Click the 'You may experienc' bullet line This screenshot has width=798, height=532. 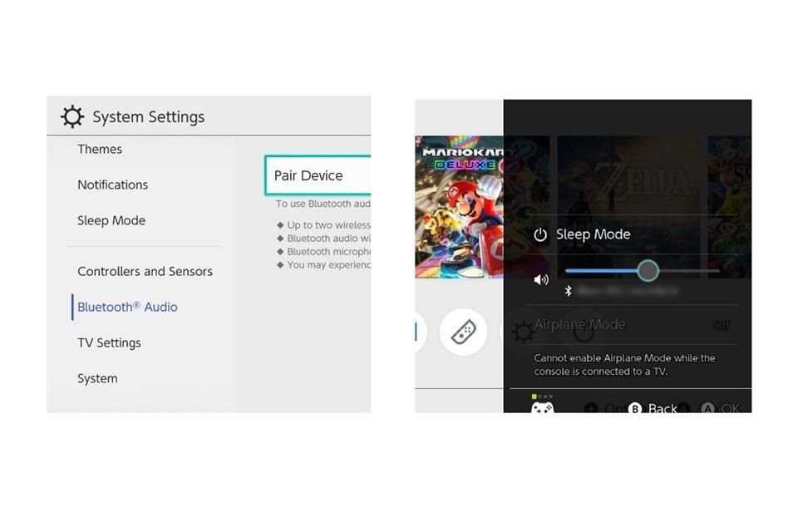click(x=328, y=264)
